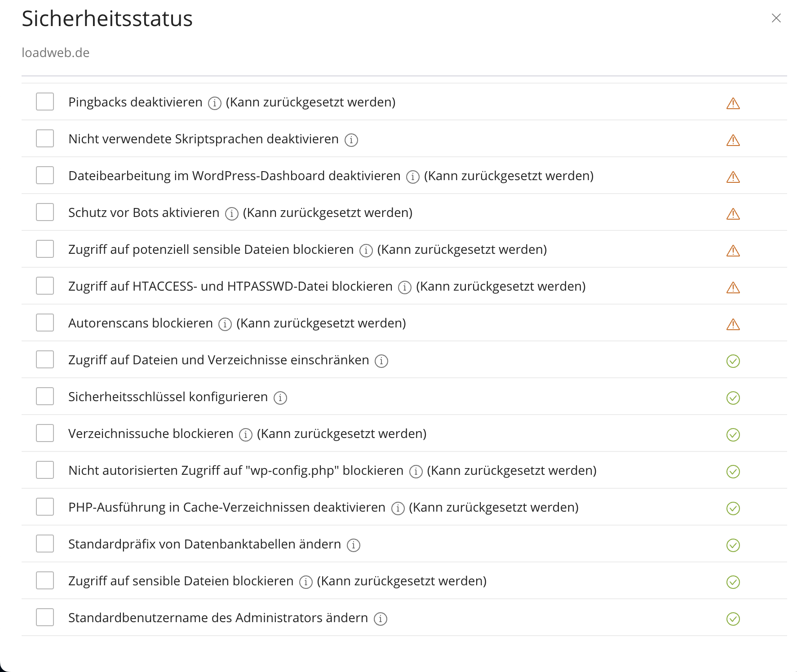This screenshot has width=797, height=672.
Task: Show info for Nicht verwendete Skriptsprachen deaktivieren
Action: 351,140
